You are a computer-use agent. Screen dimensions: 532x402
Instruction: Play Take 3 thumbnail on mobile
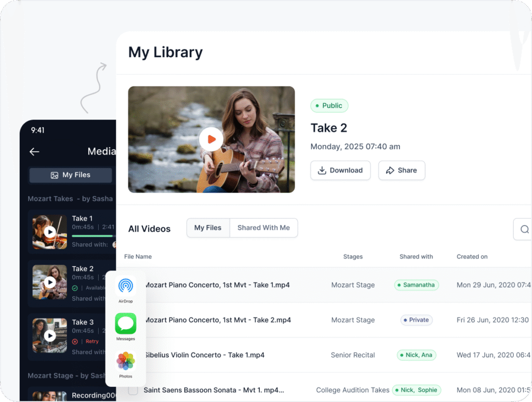(50, 335)
